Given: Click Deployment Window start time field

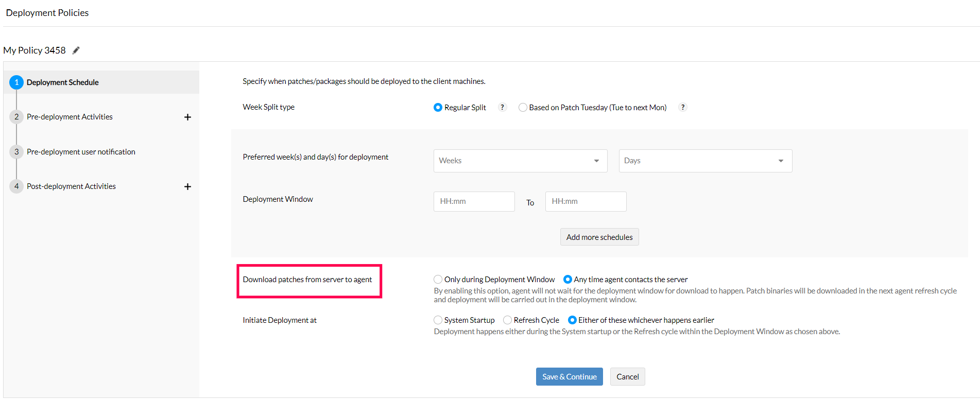Looking at the screenshot, I should point(474,201).
